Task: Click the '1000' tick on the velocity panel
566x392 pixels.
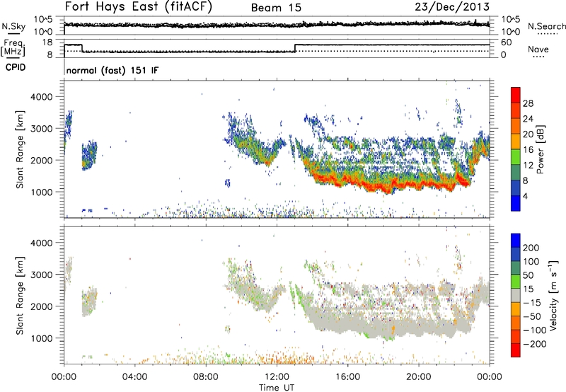Action: tap(41, 338)
